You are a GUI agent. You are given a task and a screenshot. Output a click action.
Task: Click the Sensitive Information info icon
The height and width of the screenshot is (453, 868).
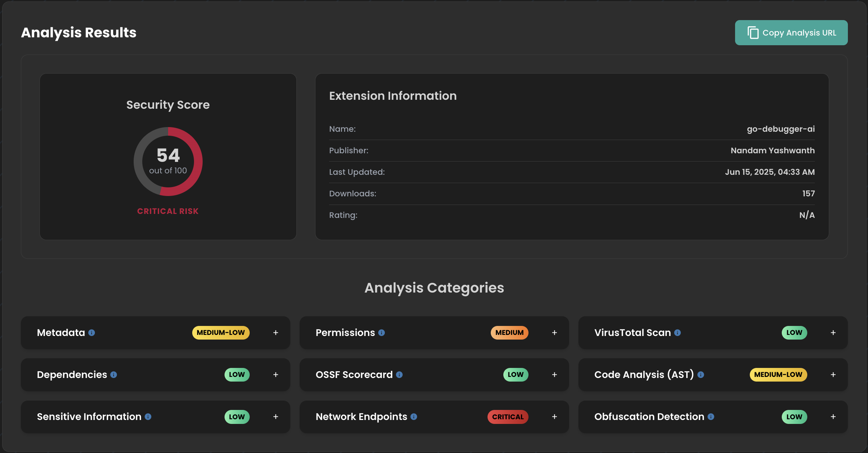148,417
